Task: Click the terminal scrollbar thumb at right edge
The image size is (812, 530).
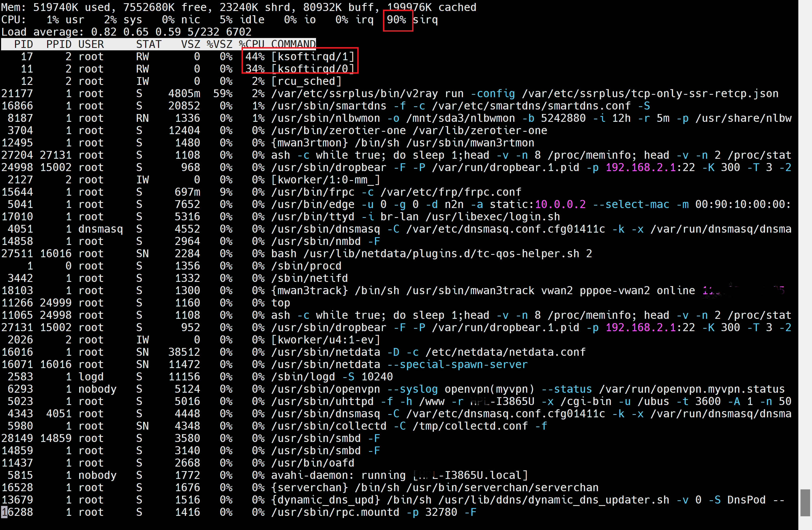Action: click(x=805, y=503)
